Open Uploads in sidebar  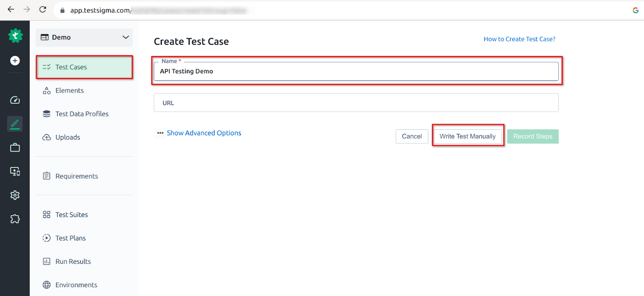coord(84,137)
